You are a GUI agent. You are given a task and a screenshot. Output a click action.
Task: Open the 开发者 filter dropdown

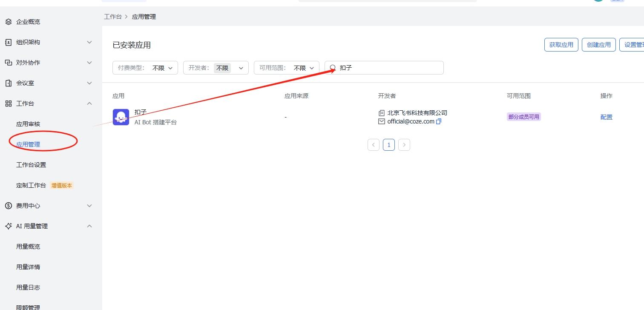point(216,68)
